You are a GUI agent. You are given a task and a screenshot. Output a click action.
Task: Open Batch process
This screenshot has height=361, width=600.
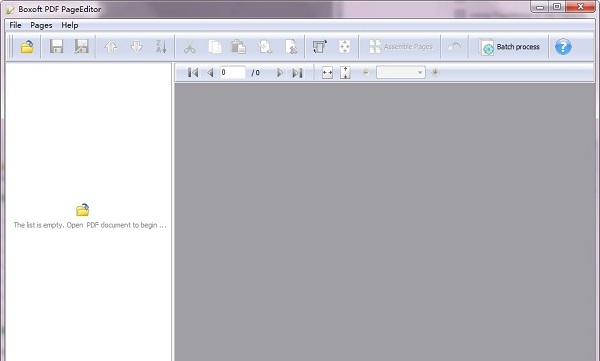click(x=509, y=47)
